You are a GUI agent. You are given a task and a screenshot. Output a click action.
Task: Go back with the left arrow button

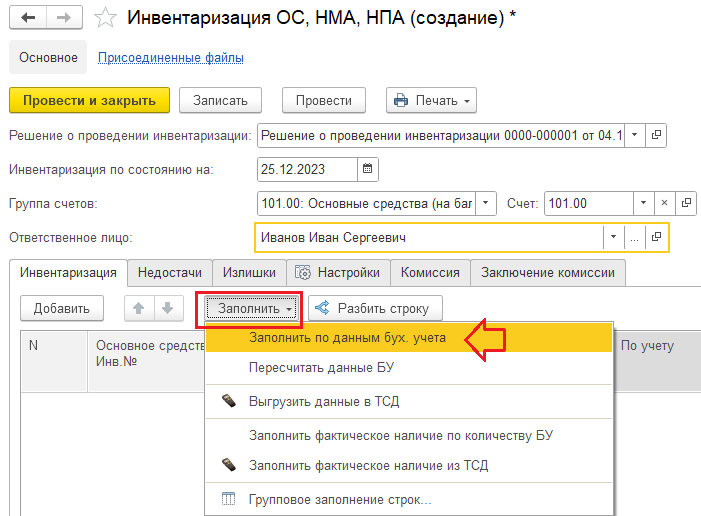tap(28, 18)
